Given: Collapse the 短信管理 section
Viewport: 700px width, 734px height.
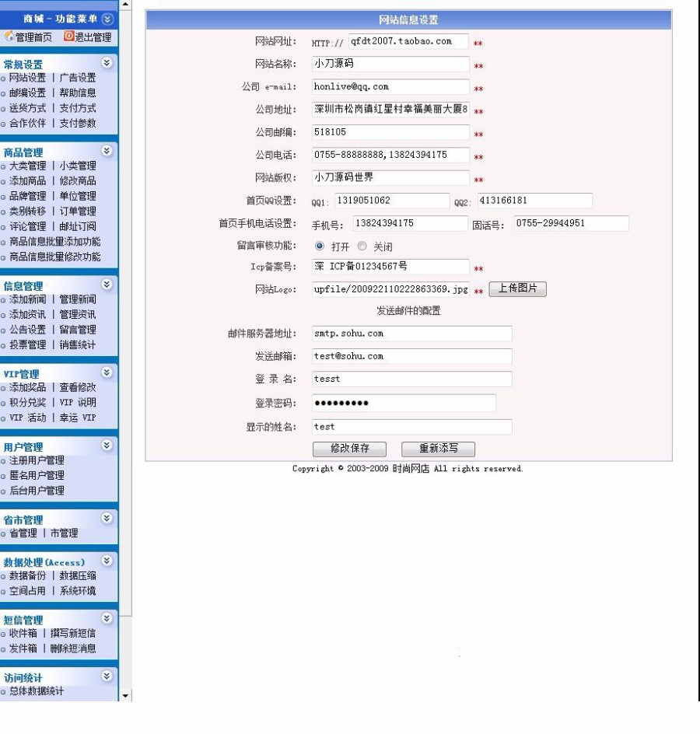Looking at the screenshot, I should point(107,618).
